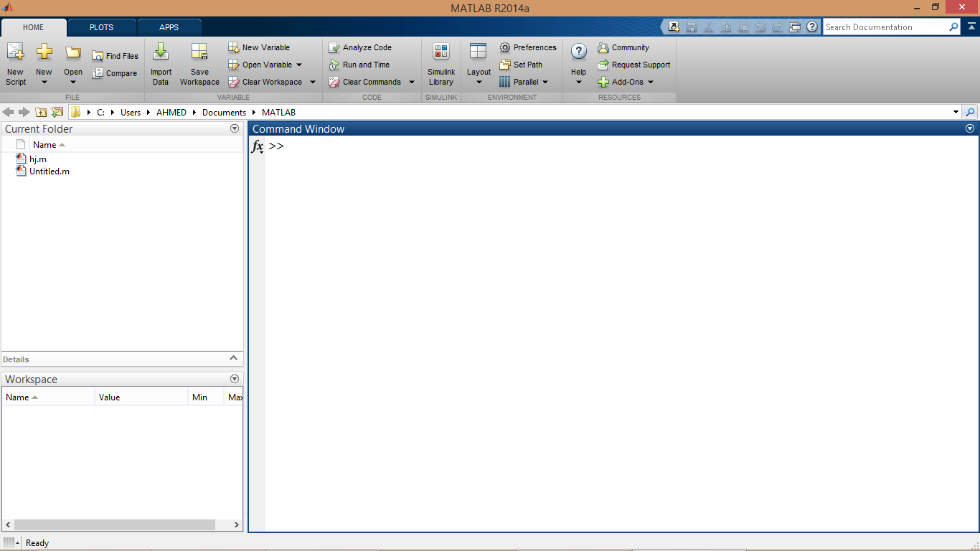Click the Cut scissors icon

[x=709, y=27]
